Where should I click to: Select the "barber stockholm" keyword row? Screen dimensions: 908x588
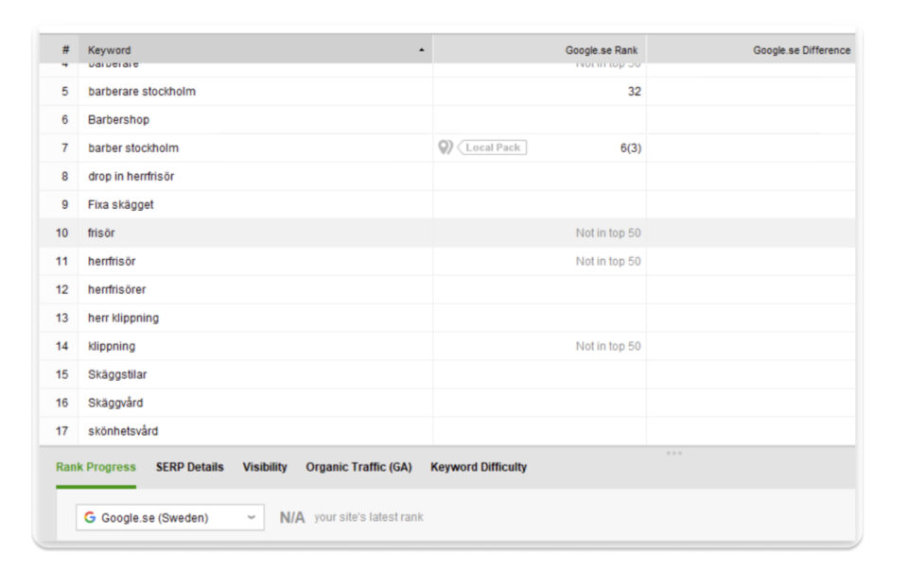(133, 147)
